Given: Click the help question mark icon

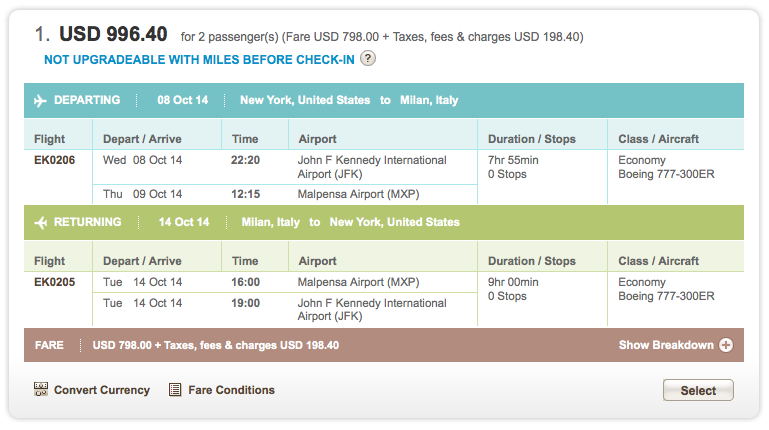Looking at the screenshot, I should pyautogui.click(x=368, y=59).
